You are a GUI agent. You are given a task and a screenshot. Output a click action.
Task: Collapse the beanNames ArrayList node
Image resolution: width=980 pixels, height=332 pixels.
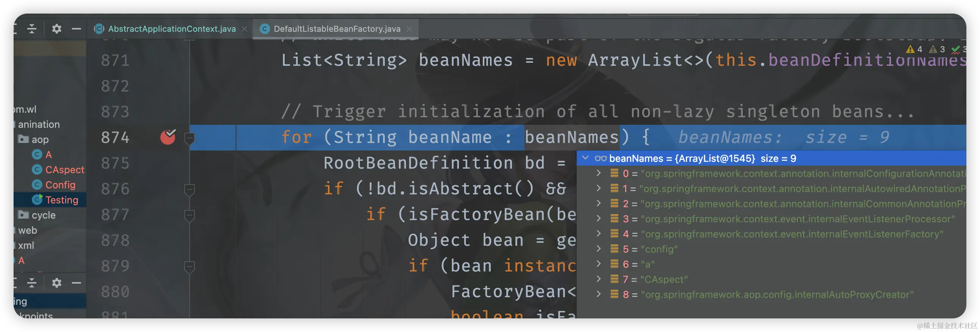(585, 158)
